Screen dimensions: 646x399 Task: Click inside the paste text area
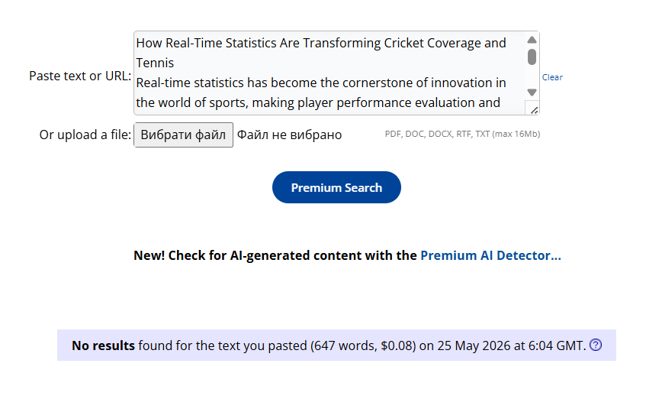pyautogui.click(x=330, y=73)
